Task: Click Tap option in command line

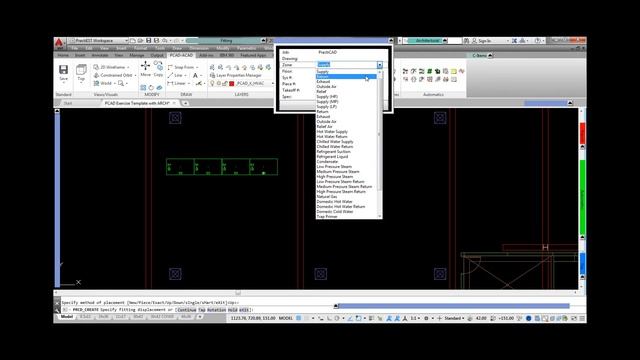Action: 202,310
